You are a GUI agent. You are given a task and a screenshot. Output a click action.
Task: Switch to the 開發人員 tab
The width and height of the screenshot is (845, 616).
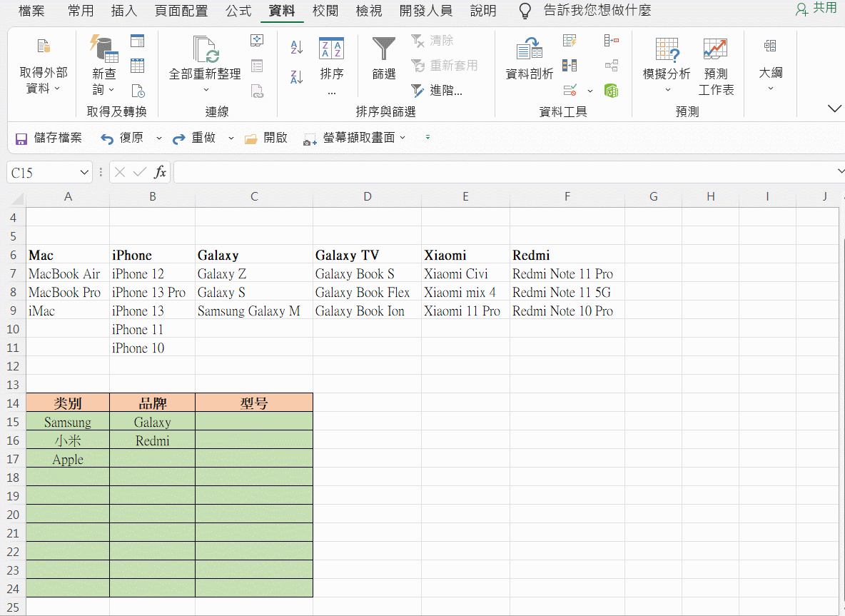coord(426,11)
